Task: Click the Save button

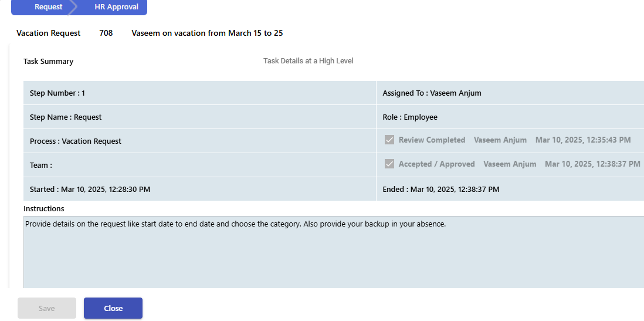Action: (47, 308)
